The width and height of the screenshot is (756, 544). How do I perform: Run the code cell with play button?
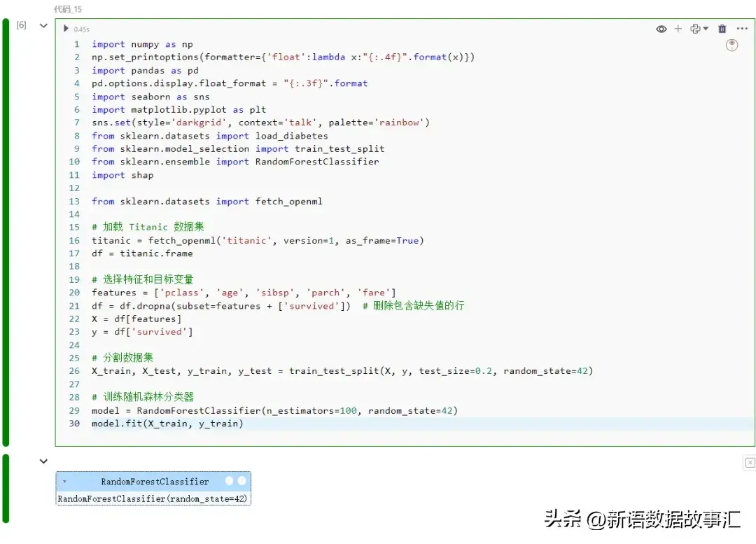(x=66, y=29)
